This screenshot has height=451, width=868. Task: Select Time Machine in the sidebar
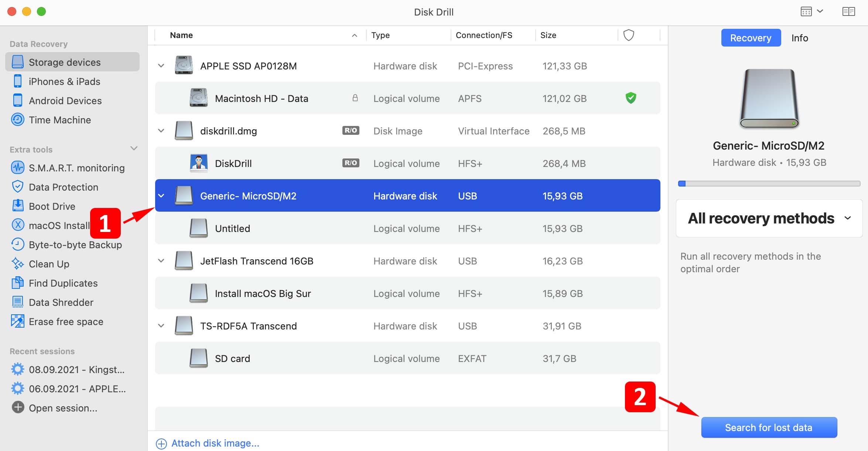click(60, 120)
